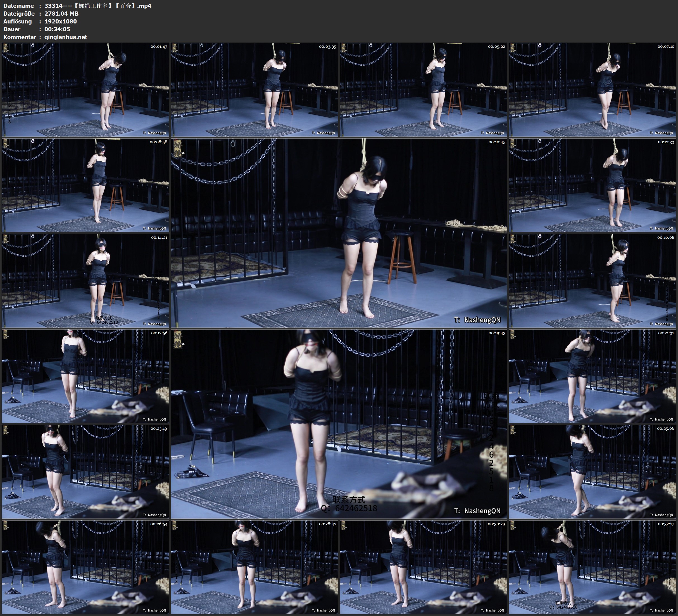Click the thumbnail timestamped 00:01:47
Viewport: 678px width, 616px height.
click(85, 90)
